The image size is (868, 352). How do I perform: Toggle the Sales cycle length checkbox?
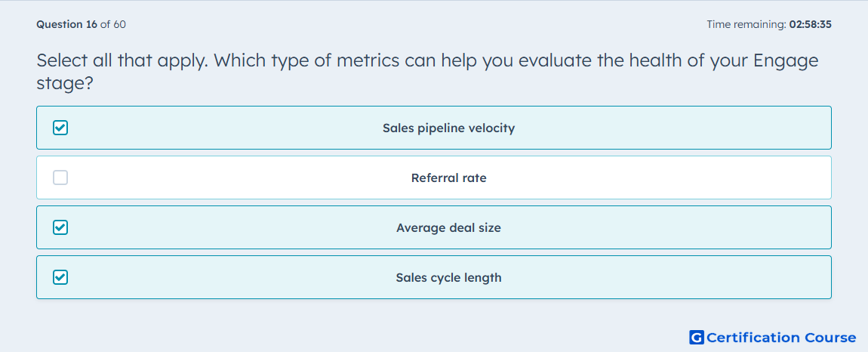60,277
